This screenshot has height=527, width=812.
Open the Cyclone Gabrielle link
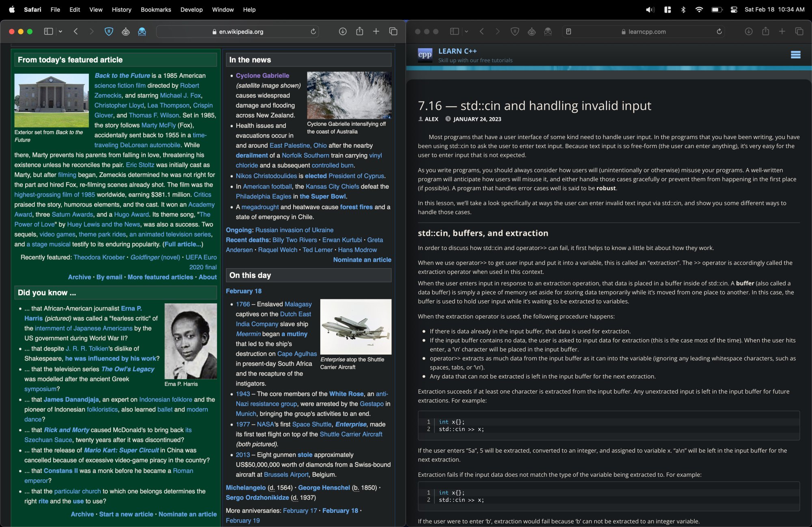[262, 75]
